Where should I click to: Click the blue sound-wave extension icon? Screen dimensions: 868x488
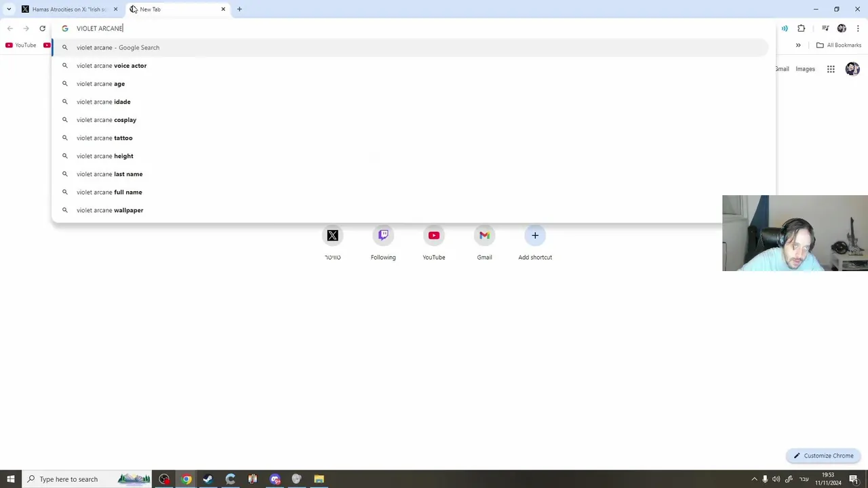(785, 28)
